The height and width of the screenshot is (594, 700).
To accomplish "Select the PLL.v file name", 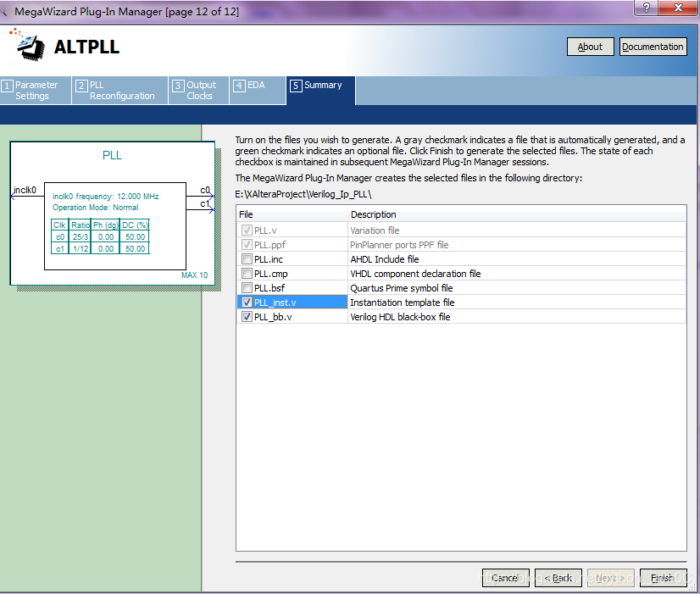I will point(265,230).
